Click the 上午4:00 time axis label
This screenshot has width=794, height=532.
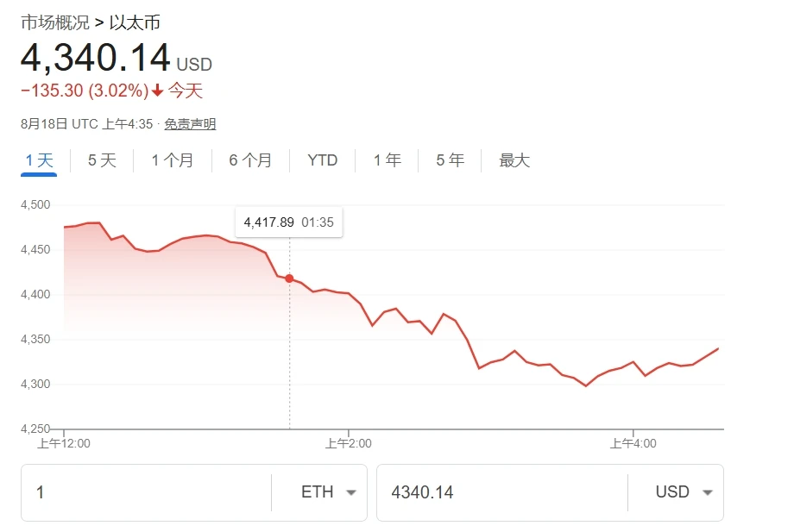point(633,444)
